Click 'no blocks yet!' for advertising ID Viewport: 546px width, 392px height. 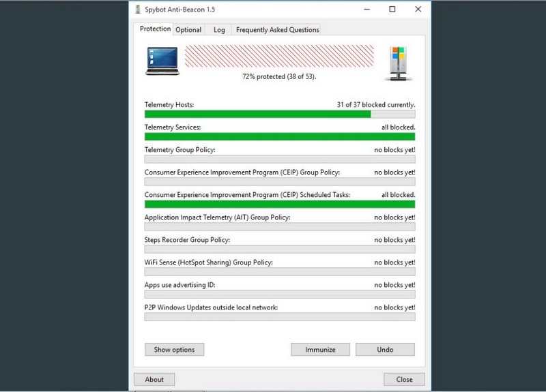click(395, 285)
